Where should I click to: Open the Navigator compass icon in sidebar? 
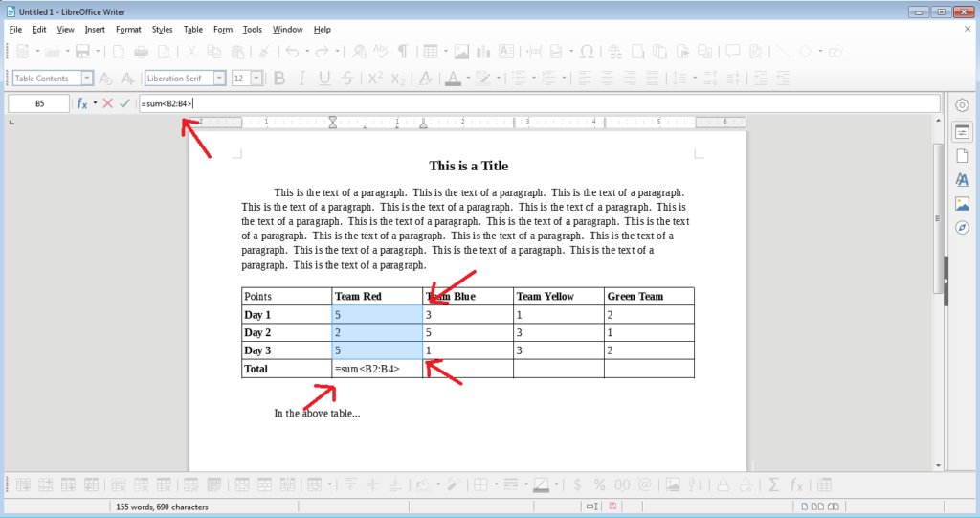962,228
